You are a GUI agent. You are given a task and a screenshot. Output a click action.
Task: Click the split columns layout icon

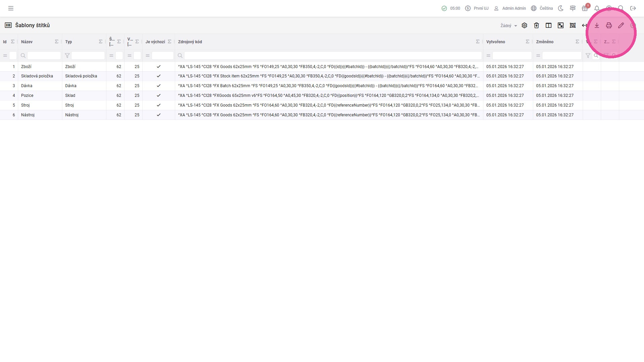548,25
